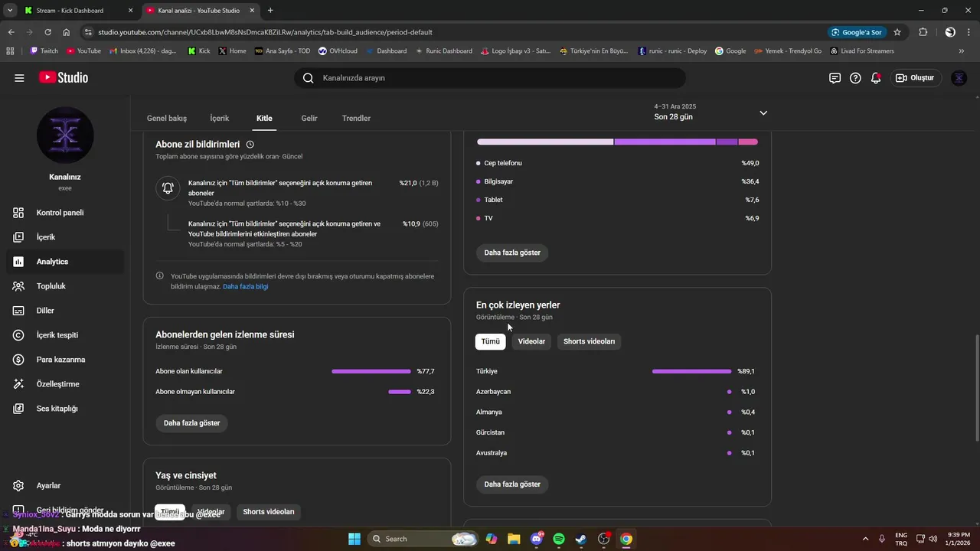
Task: Open the comments icon in Studio header
Action: click(x=835, y=78)
